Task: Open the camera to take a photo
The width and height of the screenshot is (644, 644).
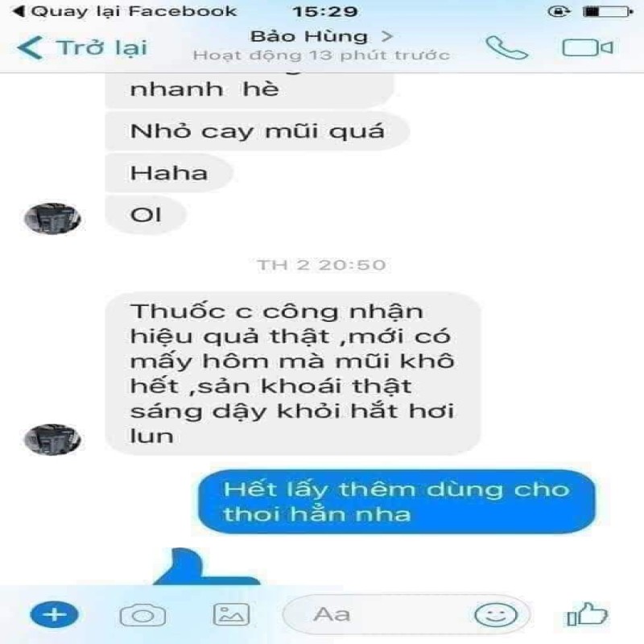Action: (142, 615)
